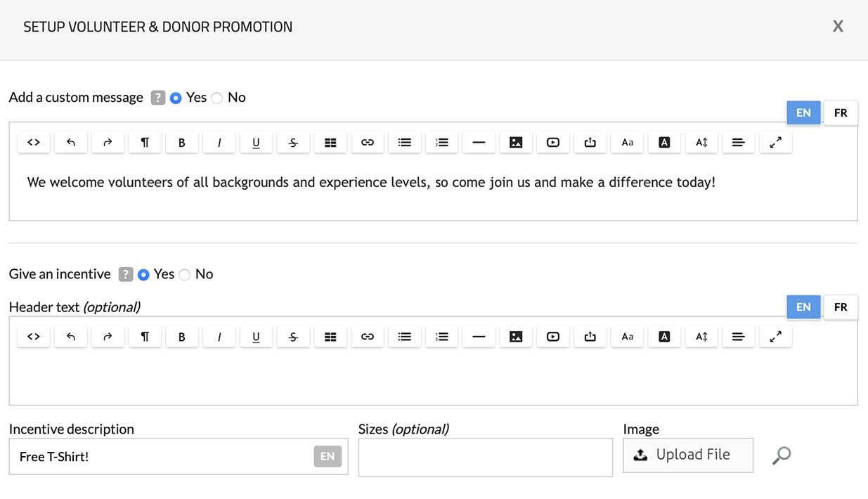Insert a link in custom message editor
This screenshot has width=868, height=499.
pos(367,143)
